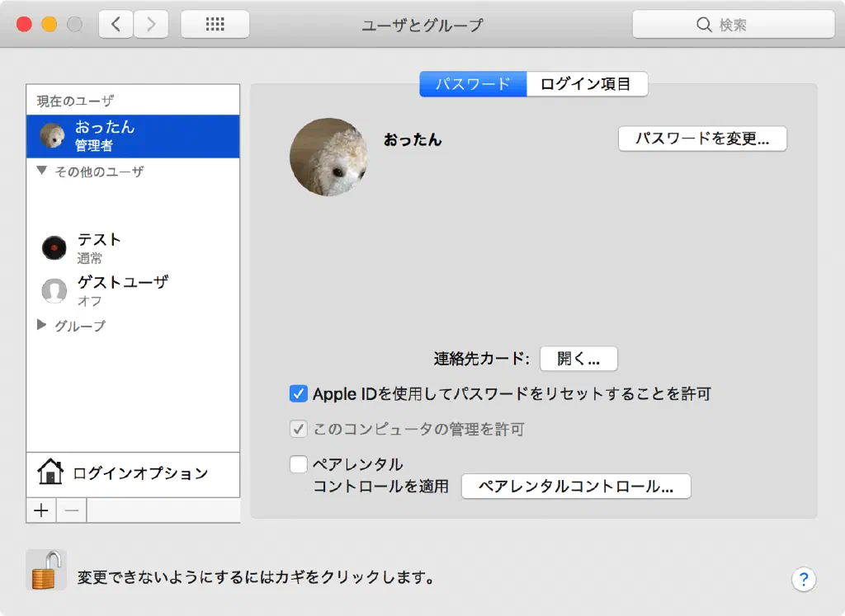The width and height of the screenshot is (845, 616).
Task: Click the 検索 search field
Action: pyautogui.click(x=734, y=24)
